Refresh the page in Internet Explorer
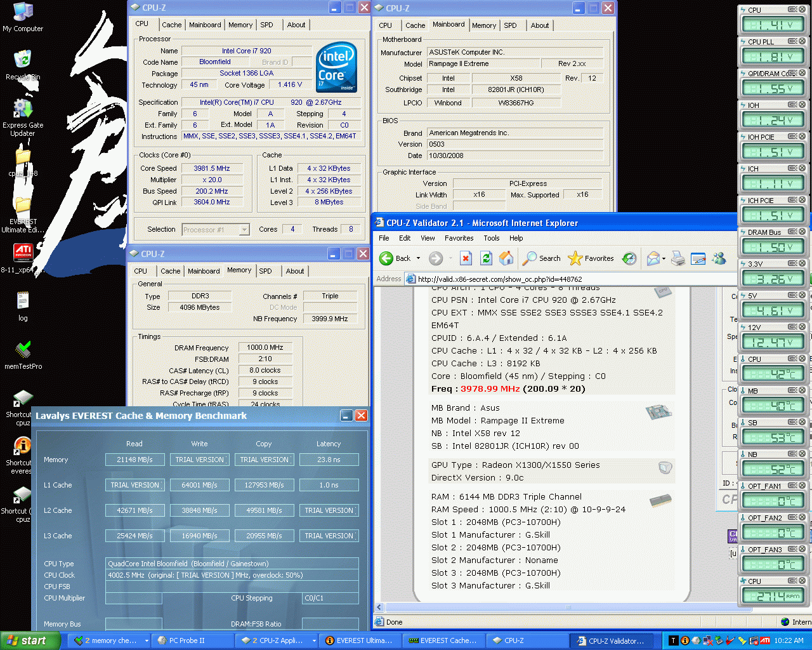The image size is (812, 650). (486, 258)
